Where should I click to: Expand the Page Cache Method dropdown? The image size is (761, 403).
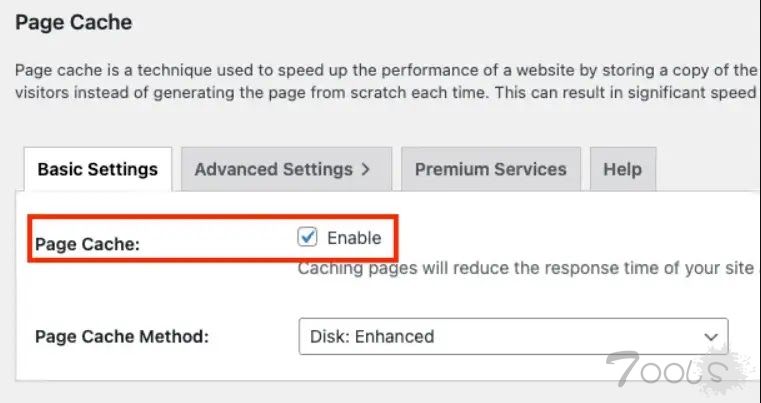[x=512, y=336]
